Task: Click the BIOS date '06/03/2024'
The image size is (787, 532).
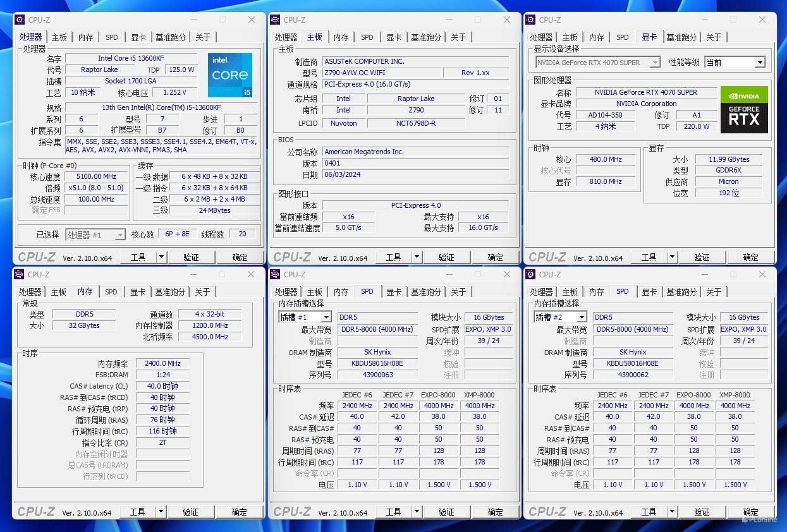Action: (416, 174)
